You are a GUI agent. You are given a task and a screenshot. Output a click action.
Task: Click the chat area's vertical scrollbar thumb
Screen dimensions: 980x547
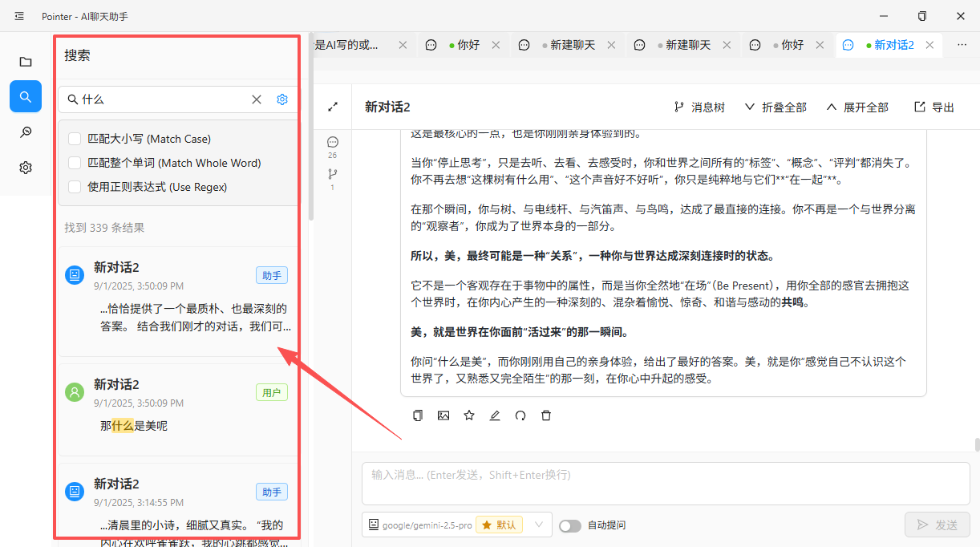point(977,445)
